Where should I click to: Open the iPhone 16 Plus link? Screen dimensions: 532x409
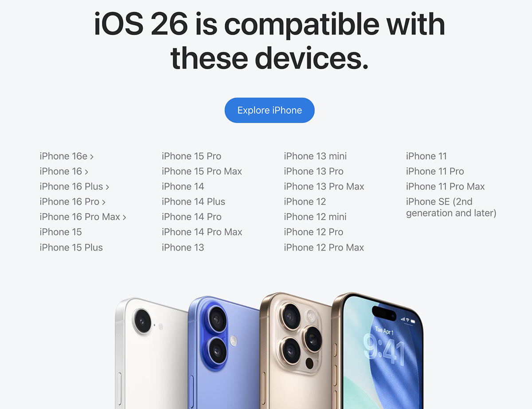coord(74,186)
